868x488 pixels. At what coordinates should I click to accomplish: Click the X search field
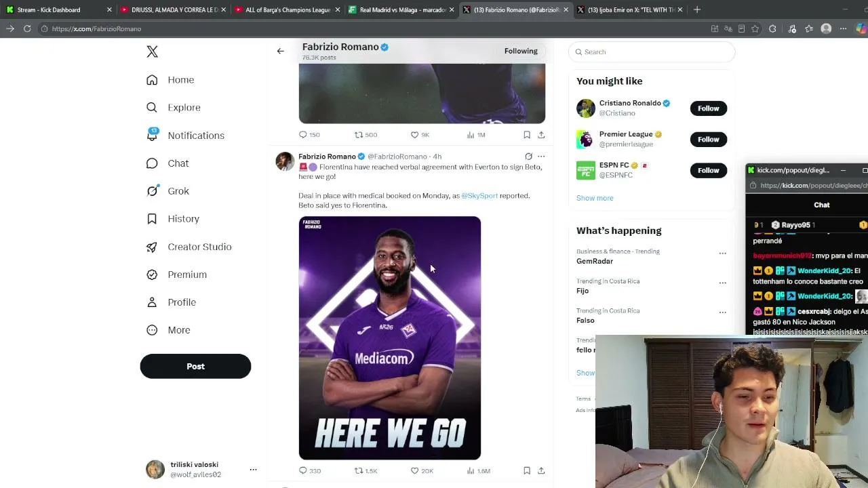click(x=651, y=52)
